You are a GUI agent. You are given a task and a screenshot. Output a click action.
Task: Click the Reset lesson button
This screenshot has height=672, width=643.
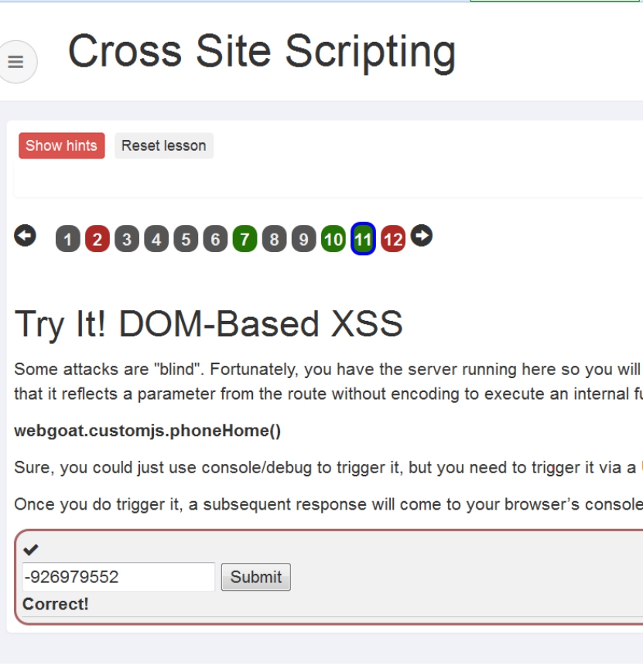coord(164,145)
